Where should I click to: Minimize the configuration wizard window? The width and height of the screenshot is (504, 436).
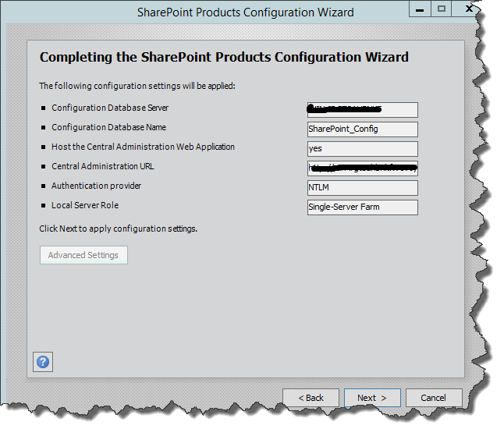[420, 9]
